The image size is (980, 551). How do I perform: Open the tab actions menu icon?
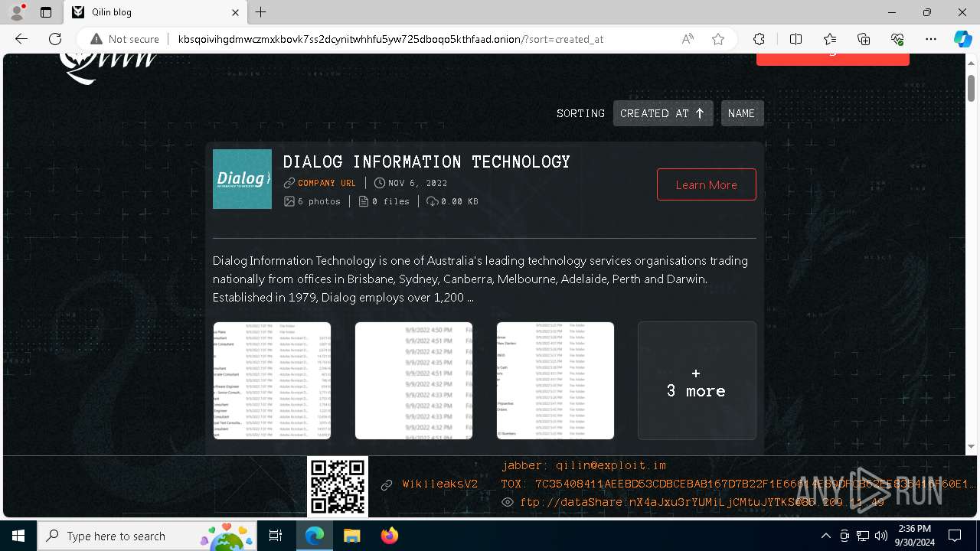pos(46,12)
